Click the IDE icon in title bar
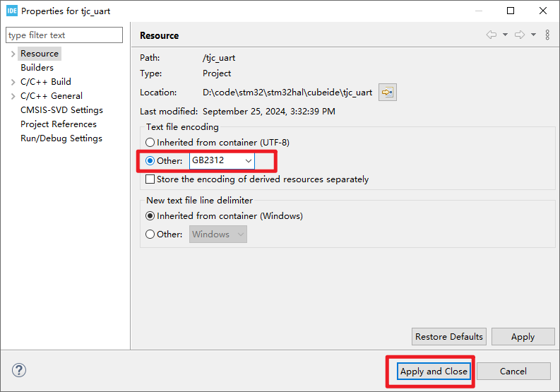This screenshot has width=560, height=392. coord(11,11)
